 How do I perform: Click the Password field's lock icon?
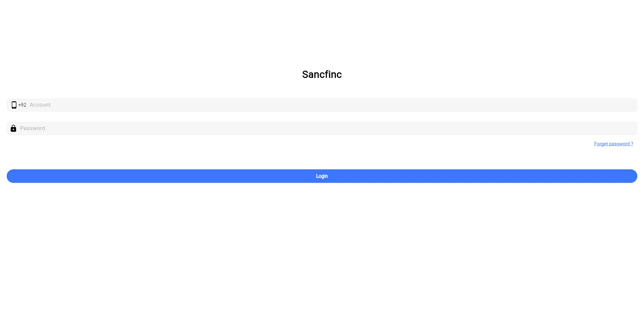pyautogui.click(x=13, y=128)
